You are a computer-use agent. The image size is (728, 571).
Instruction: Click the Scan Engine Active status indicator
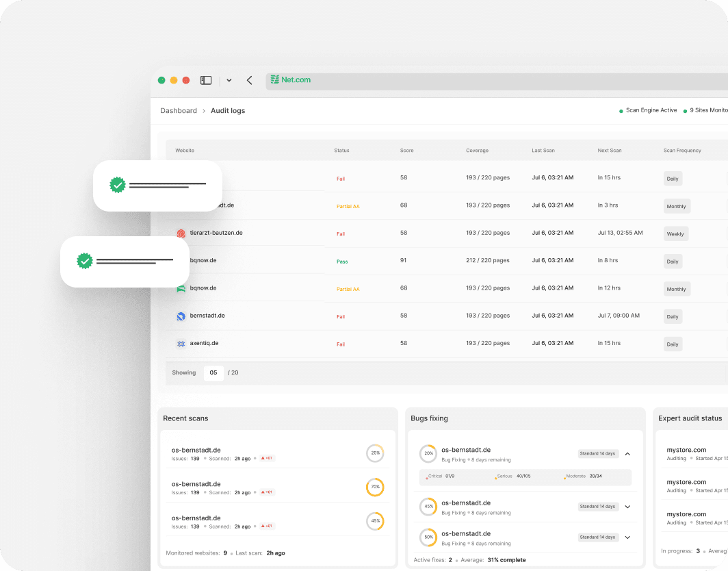click(648, 111)
